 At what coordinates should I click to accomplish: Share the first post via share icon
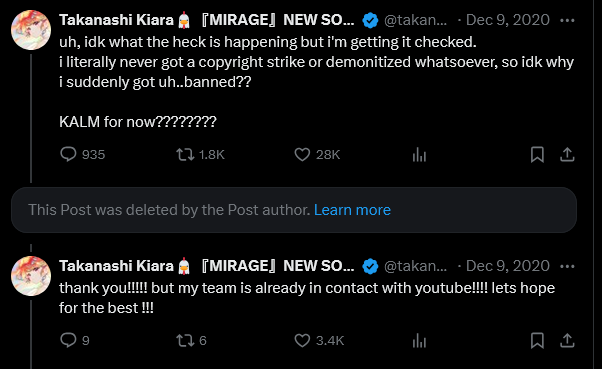[x=567, y=155]
